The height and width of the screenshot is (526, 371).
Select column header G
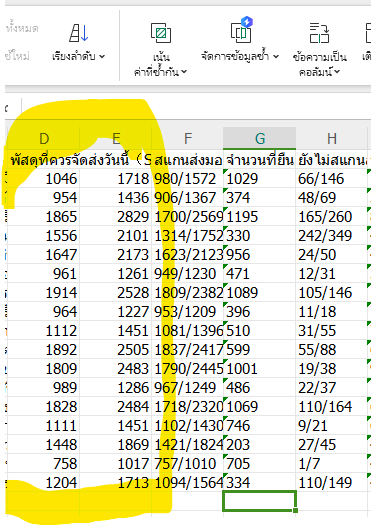260,139
